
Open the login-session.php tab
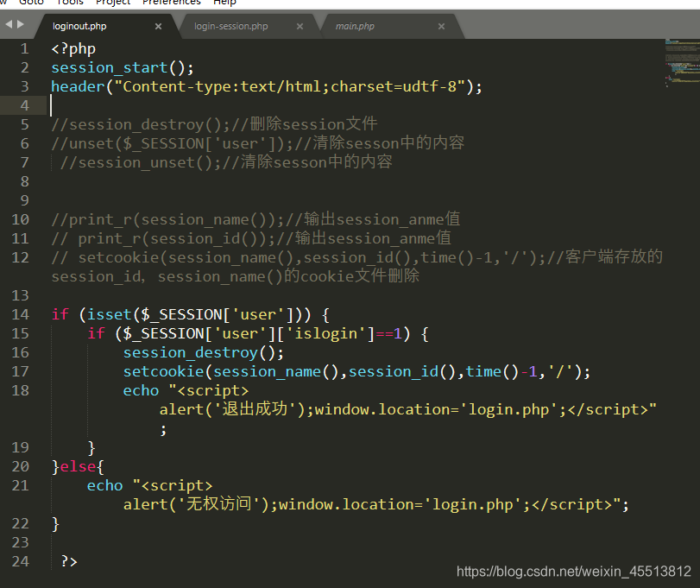[x=230, y=27]
